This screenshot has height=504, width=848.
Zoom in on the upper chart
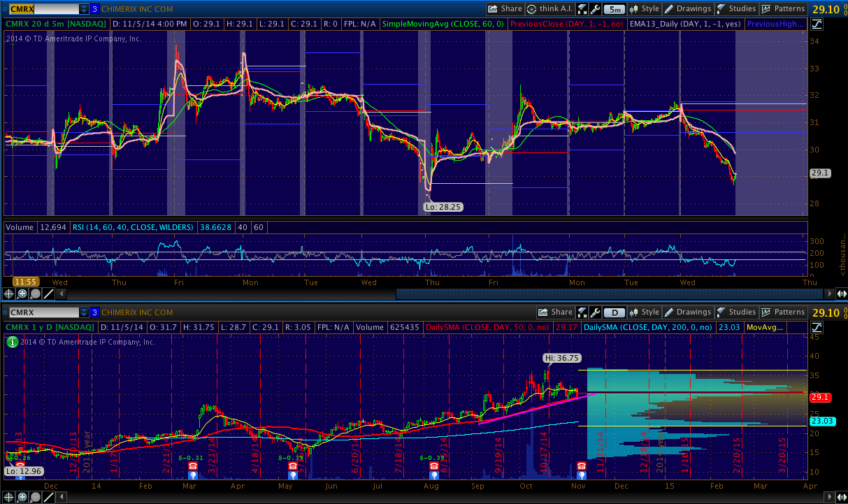coord(22,294)
